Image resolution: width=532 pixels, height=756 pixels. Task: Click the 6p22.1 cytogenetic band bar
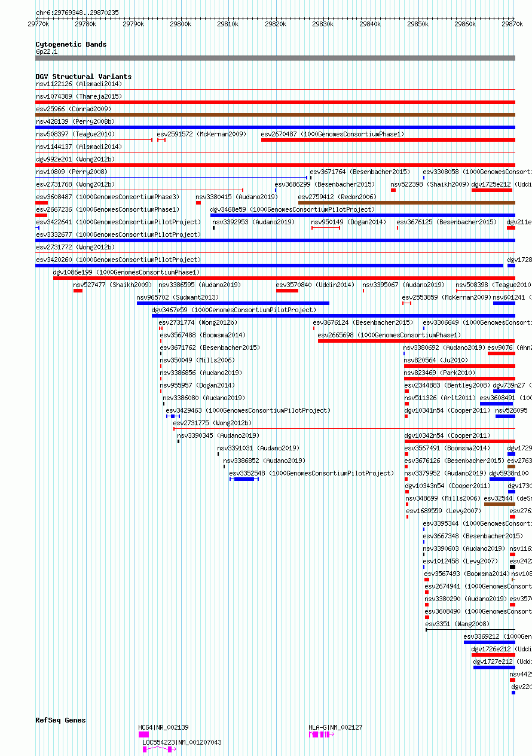click(x=275, y=58)
